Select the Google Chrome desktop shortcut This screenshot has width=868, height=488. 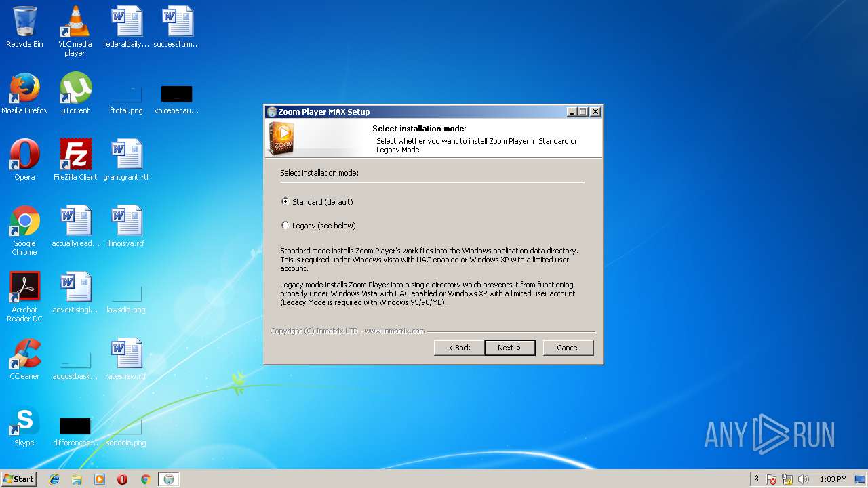24,230
